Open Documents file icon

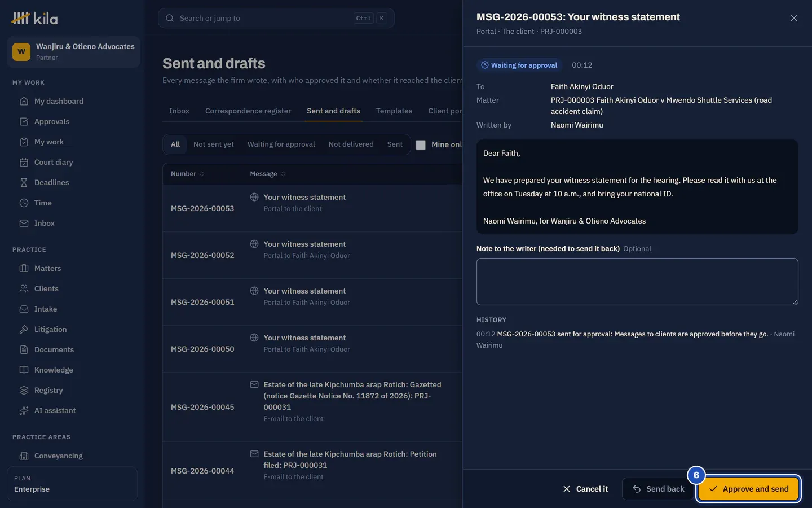[24, 349]
